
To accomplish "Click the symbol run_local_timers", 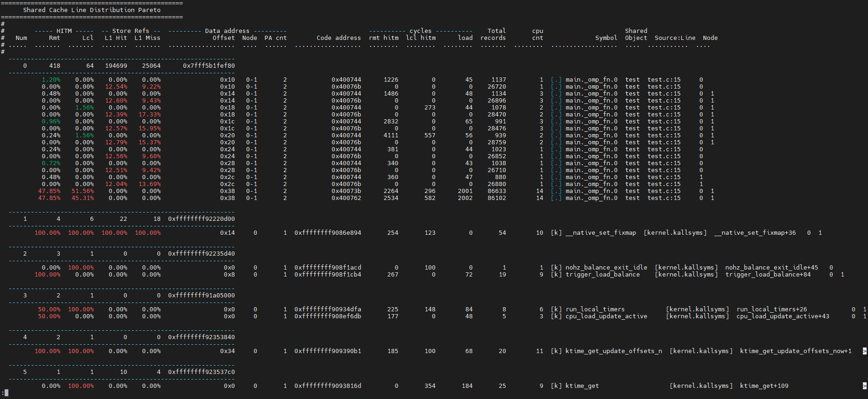I will coord(595,309).
